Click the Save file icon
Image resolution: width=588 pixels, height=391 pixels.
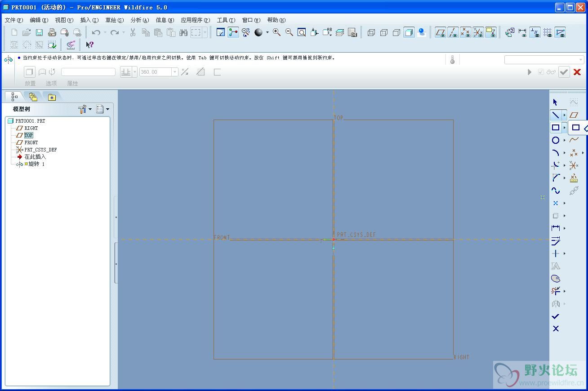[39, 32]
